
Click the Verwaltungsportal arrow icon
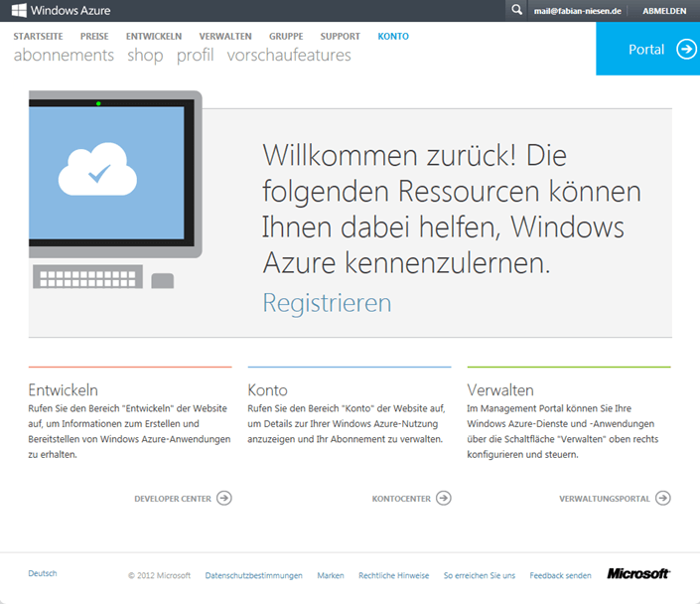coord(663,498)
